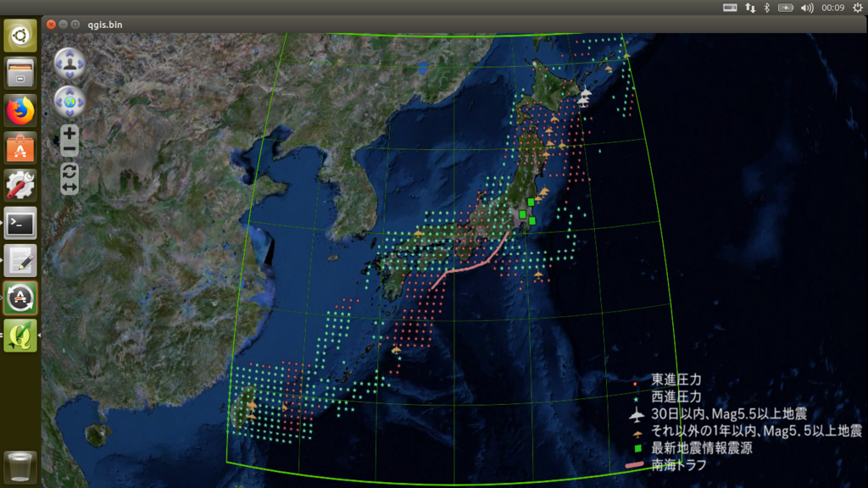Click the QGIS icon in the dock

pyautogui.click(x=20, y=335)
